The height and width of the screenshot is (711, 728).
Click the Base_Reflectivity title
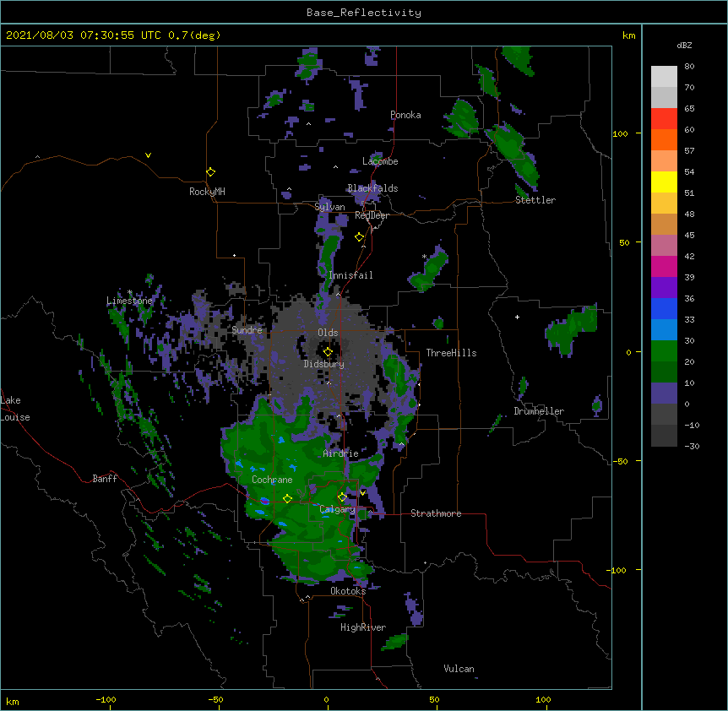[364, 13]
